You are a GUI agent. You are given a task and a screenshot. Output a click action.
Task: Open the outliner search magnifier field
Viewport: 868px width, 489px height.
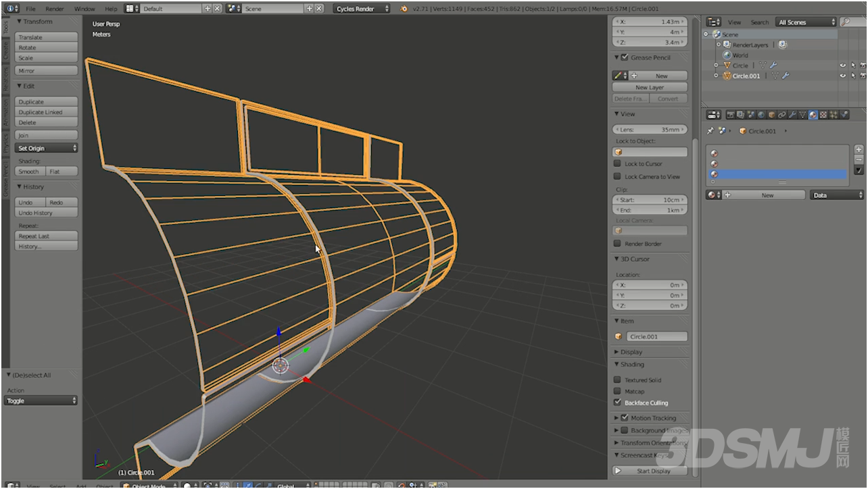pyautogui.click(x=854, y=22)
